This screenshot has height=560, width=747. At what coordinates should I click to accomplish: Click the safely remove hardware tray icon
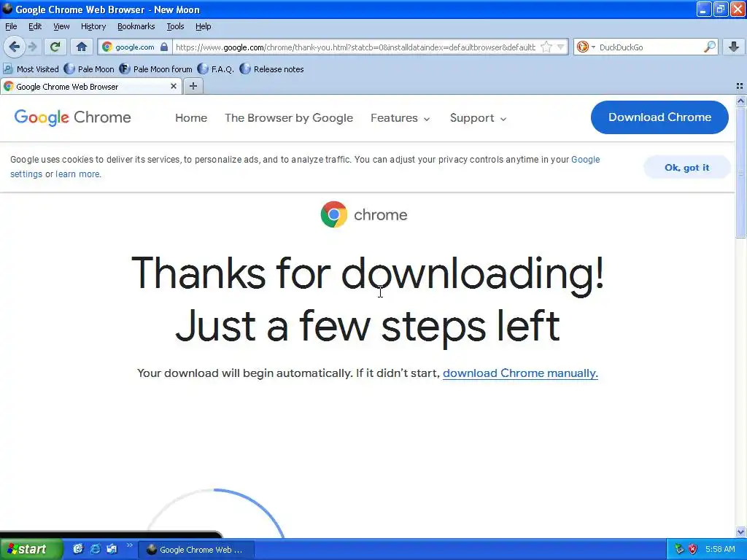679,549
